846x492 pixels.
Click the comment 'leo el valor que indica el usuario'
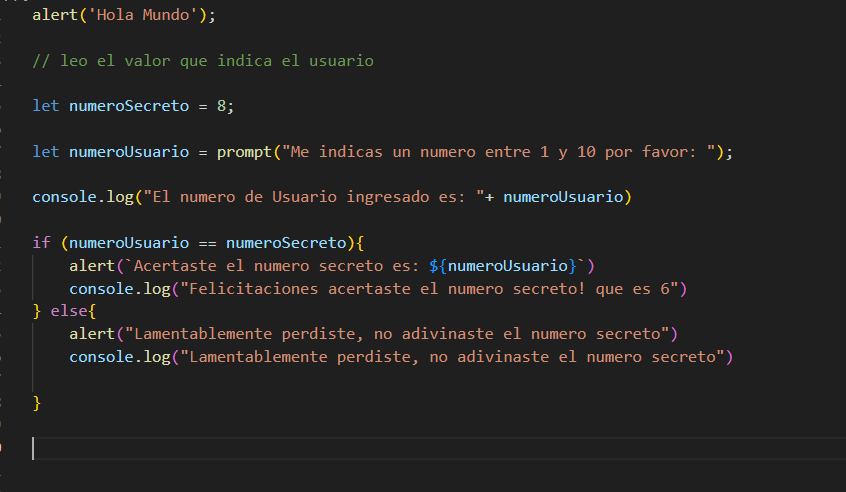pos(216,60)
